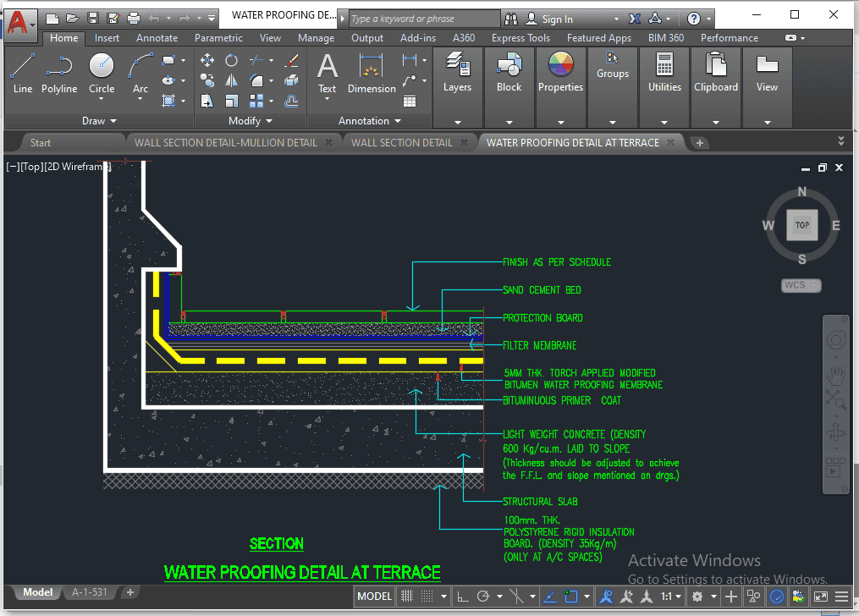This screenshot has width=859, height=616.
Task: Expand the Draw panel dropdown
Action: [x=99, y=121]
